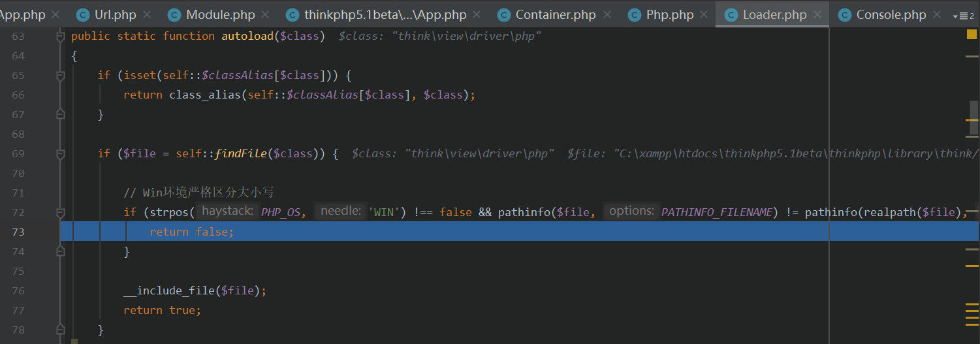Image resolution: width=980 pixels, height=344 pixels.
Task: Collapse the autoload function at line 63
Action: 61,37
